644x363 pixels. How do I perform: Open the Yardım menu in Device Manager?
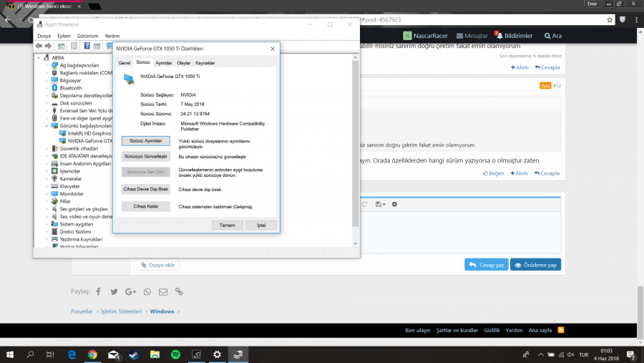[112, 36]
